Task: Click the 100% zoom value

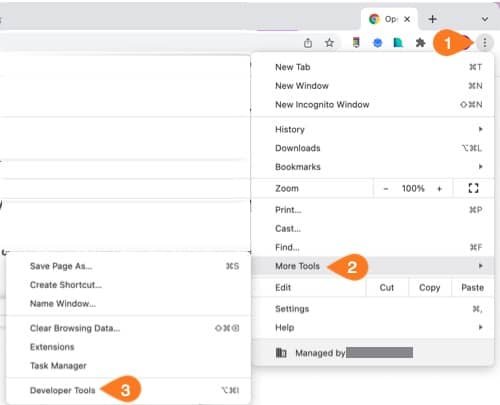Action: click(413, 188)
